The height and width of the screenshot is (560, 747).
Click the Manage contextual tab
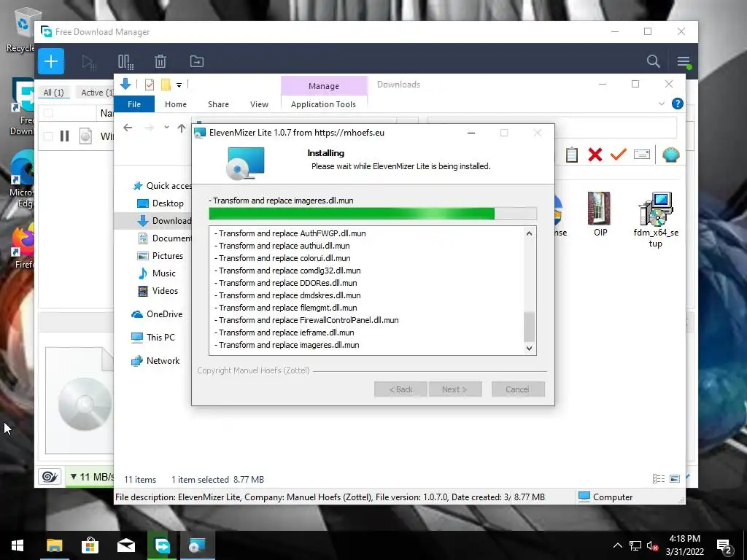point(324,86)
